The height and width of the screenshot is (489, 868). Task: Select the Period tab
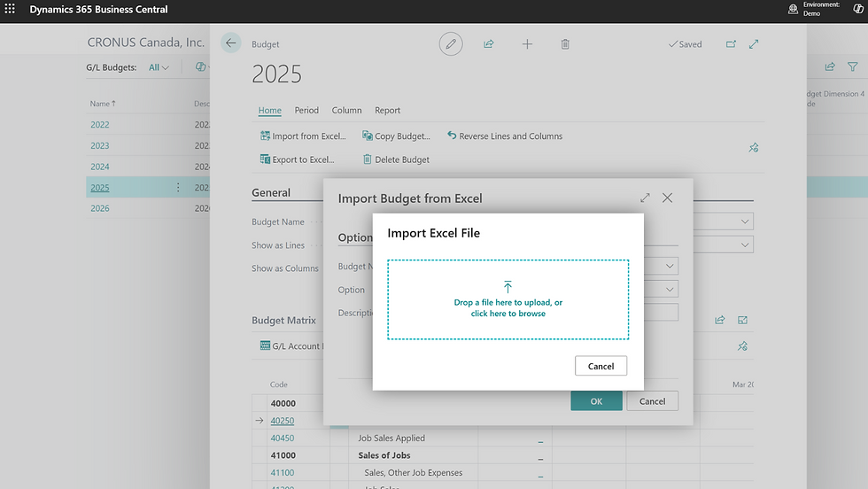[x=306, y=110]
